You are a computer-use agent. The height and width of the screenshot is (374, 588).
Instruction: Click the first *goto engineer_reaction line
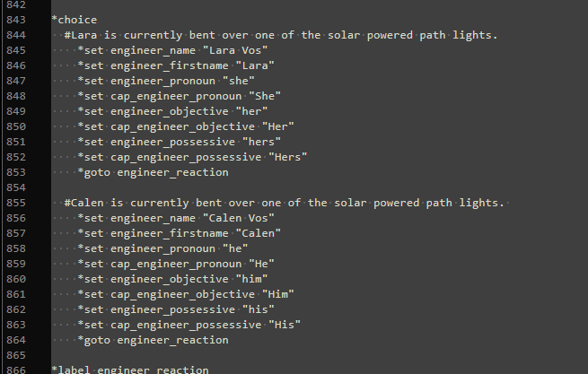pyautogui.click(x=153, y=172)
